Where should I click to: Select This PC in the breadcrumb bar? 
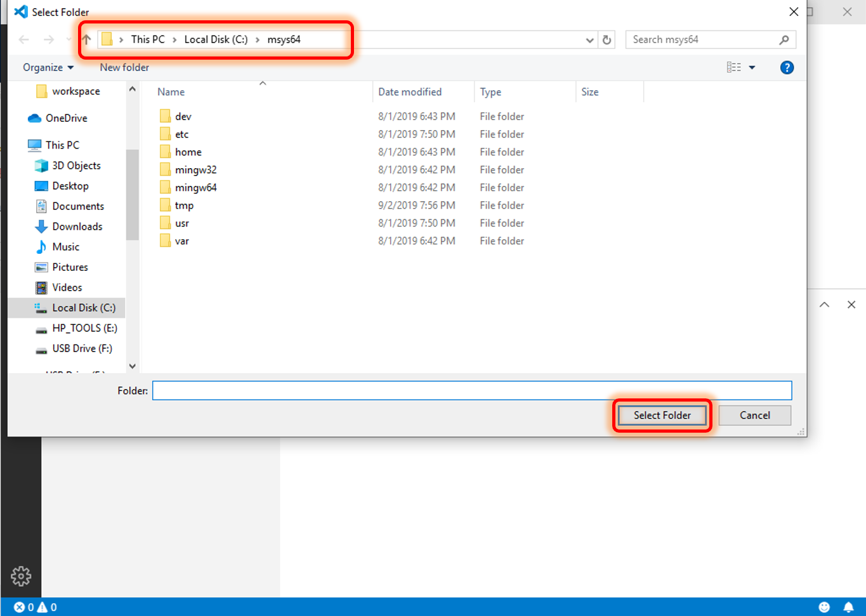[147, 39]
